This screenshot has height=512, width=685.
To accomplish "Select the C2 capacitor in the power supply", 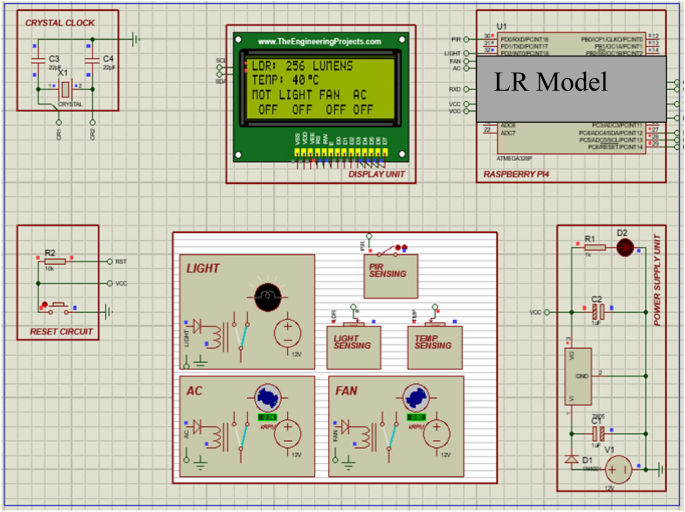I will [x=600, y=311].
